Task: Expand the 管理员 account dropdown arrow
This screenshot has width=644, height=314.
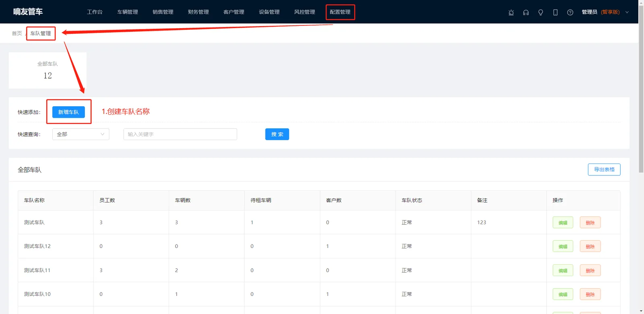Action: coord(627,12)
